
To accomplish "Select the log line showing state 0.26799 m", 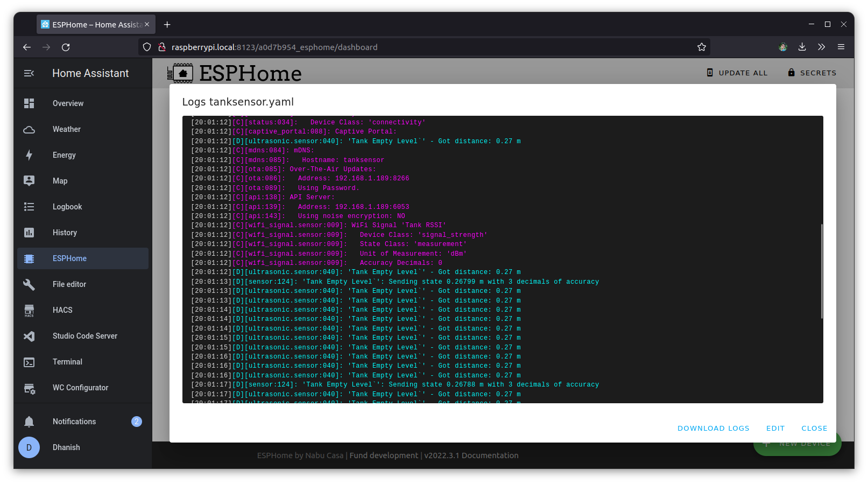I will [x=395, y=282].
